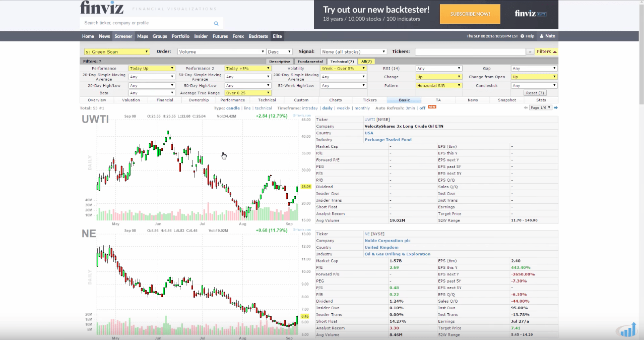Open the Insider menu item
644x340 pixels.
pos(201,36)
